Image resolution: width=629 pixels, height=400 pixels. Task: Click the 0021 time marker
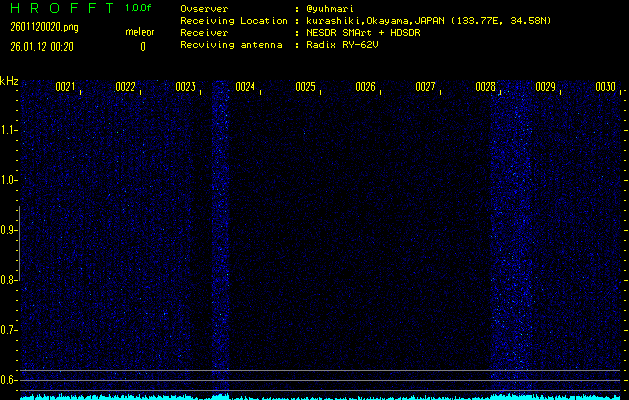click(x=65, y=87)
